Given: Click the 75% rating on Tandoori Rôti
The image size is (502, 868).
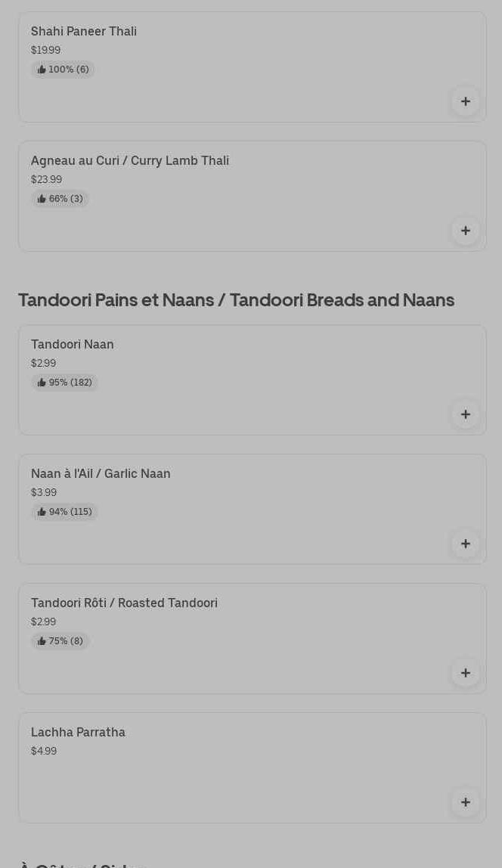Looking at the screenshot, I should point(60,641).
